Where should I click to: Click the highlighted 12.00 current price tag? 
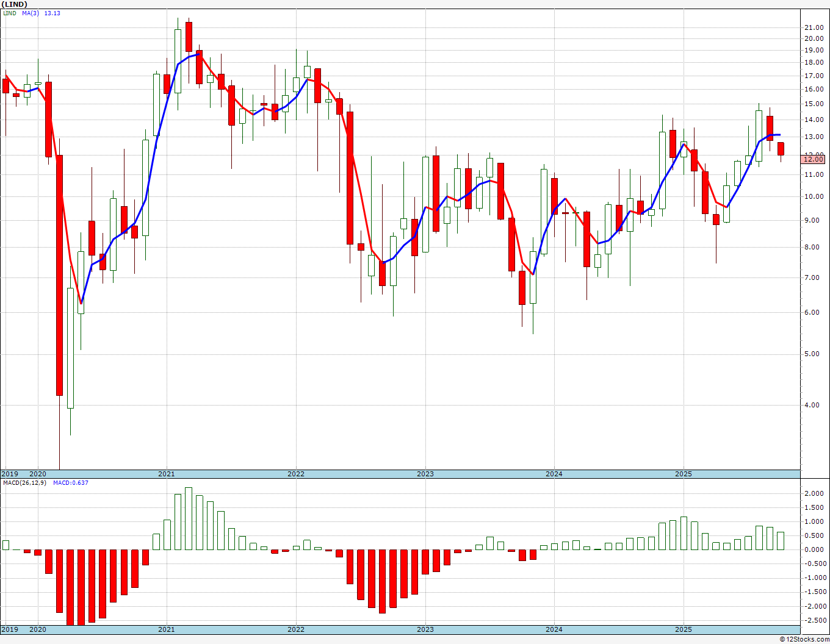tap(814, 159)
